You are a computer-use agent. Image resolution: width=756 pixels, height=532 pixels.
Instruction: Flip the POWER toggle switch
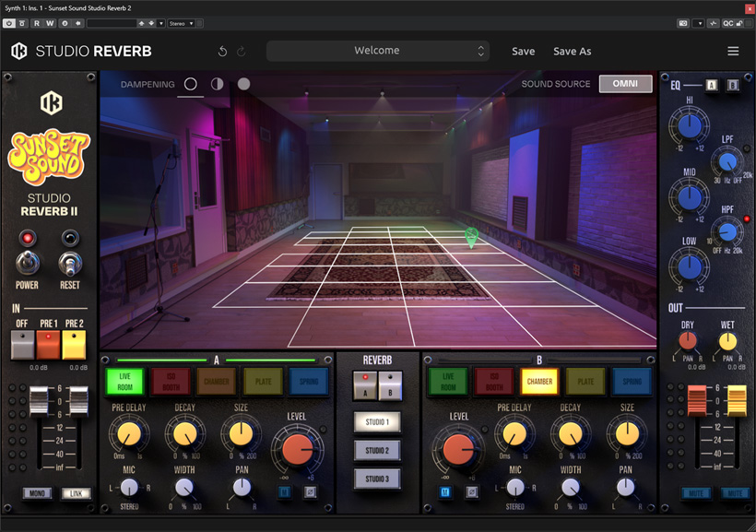(x=28, y=263)
